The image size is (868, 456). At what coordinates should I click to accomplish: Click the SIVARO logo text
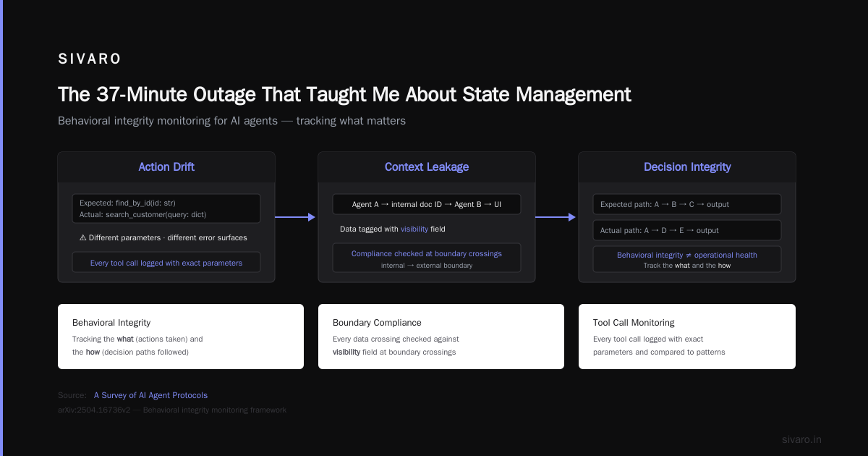pos(90,59)
